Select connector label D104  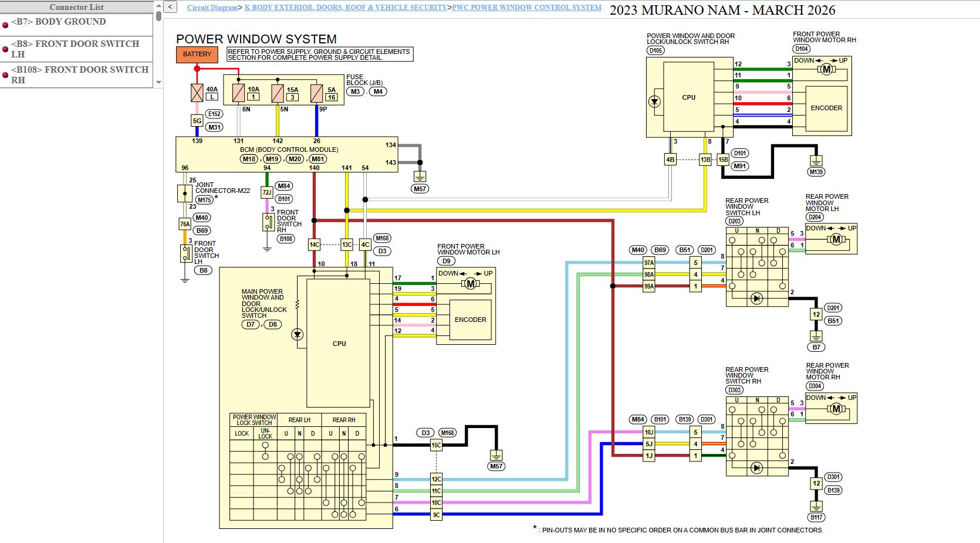[x=802, y=49]
